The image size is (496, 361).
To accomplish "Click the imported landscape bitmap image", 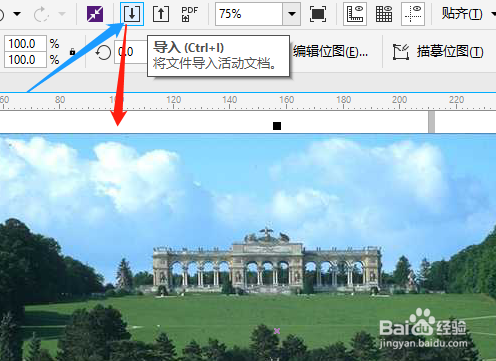I will click(248, 247).
